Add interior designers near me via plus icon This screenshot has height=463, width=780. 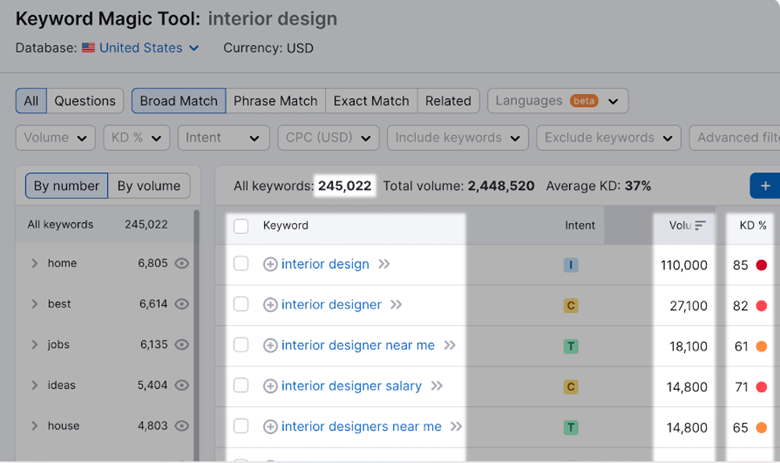pyautogui.click(x=270, y=427)
